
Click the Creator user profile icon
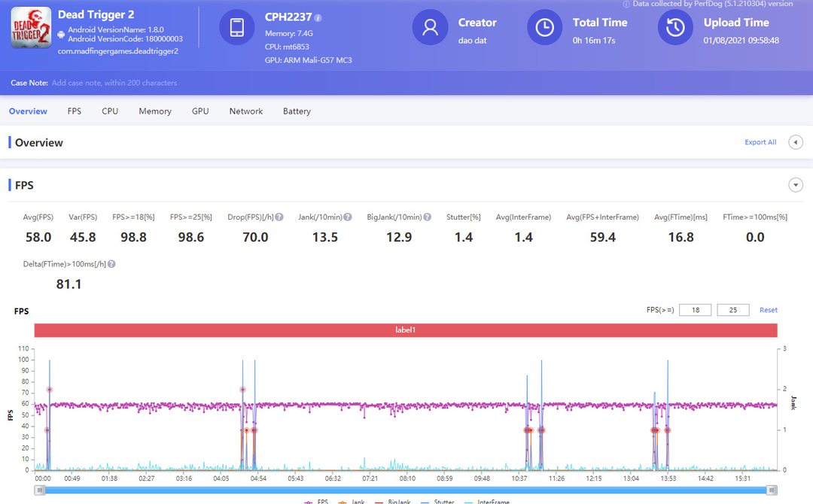point(430,28)
